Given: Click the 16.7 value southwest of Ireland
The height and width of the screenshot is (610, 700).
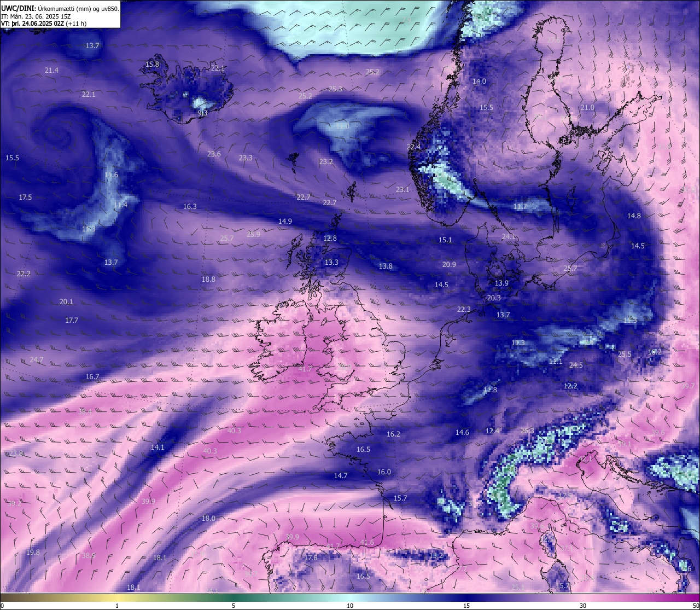Looking at the screenshot, I should [x=92, y=377].
